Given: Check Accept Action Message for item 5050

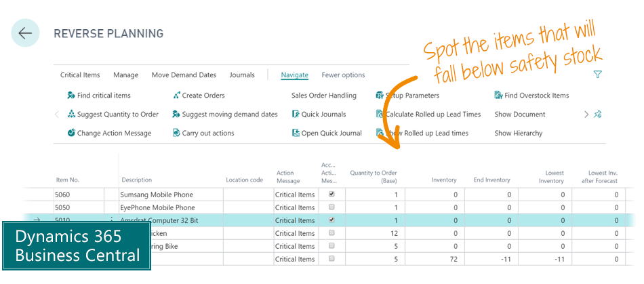Looking at the screenshot, I should click(x=331, y=207).
